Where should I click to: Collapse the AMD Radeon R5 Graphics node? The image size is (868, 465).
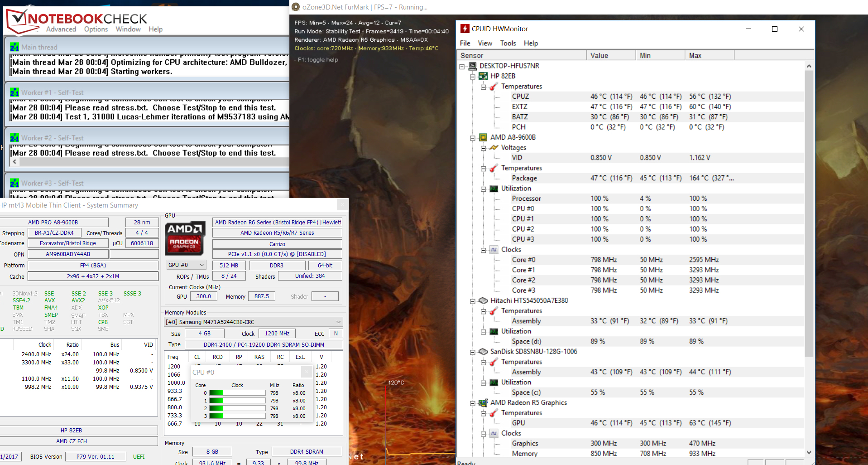[x=473, y=403]
